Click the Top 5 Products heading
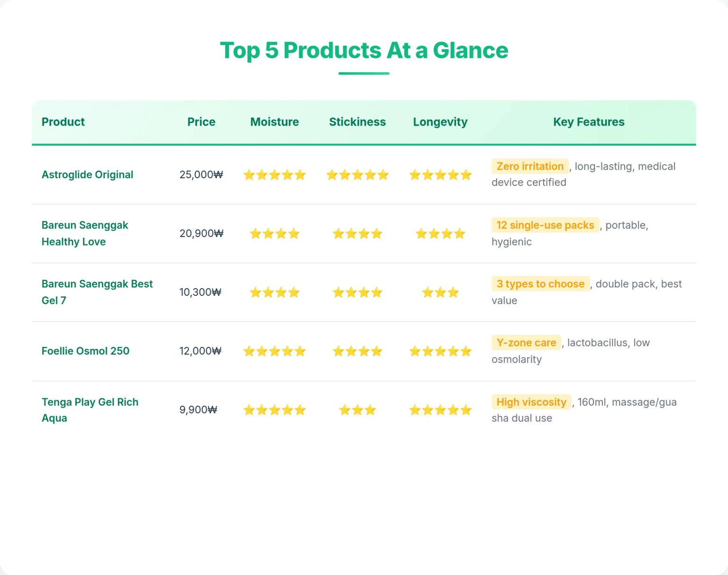 364,50
